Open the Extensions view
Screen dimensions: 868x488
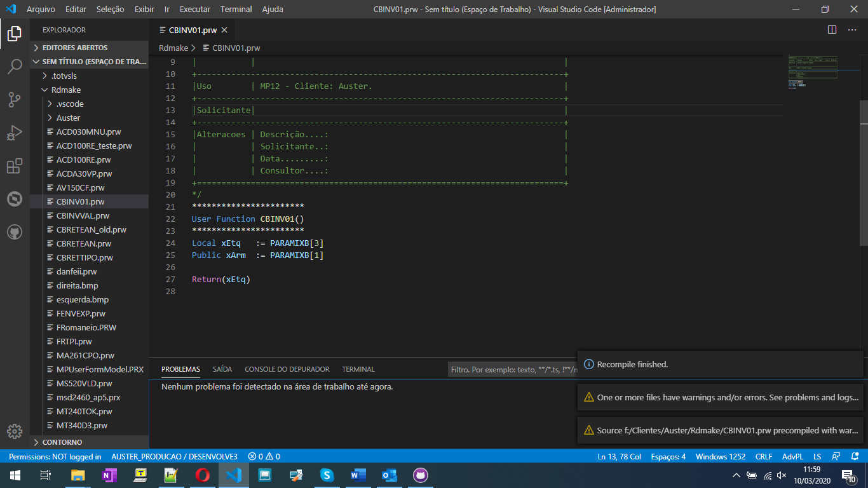(14, 166)
